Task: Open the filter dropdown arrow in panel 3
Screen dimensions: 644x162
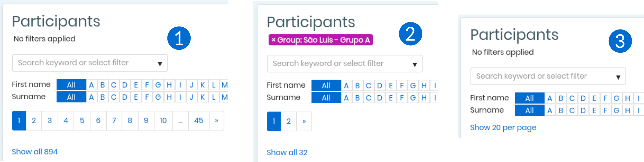Action: (x=618, y=77)
